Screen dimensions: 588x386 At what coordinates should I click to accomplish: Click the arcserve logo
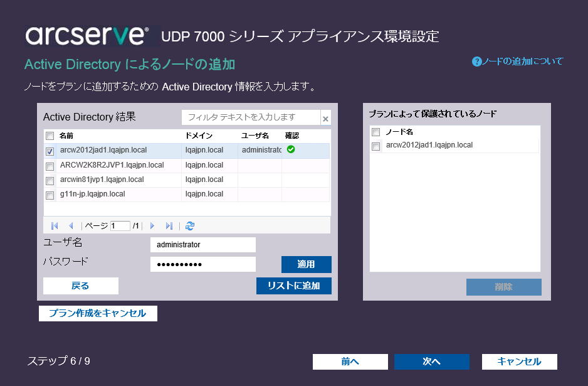[x=87, y=36]
